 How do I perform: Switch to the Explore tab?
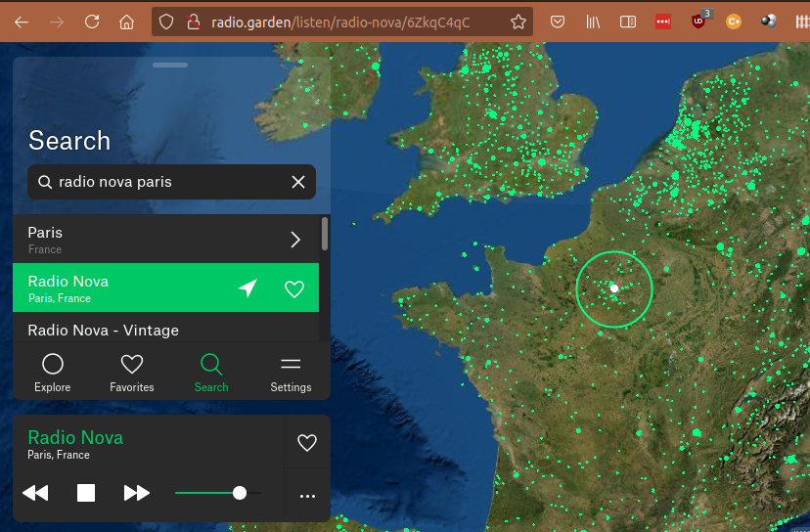point(52,373)
